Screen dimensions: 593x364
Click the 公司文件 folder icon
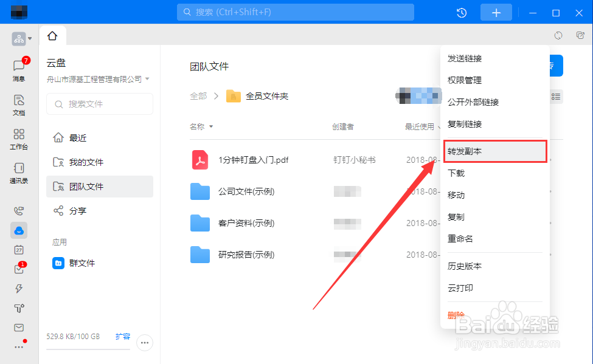200,191
